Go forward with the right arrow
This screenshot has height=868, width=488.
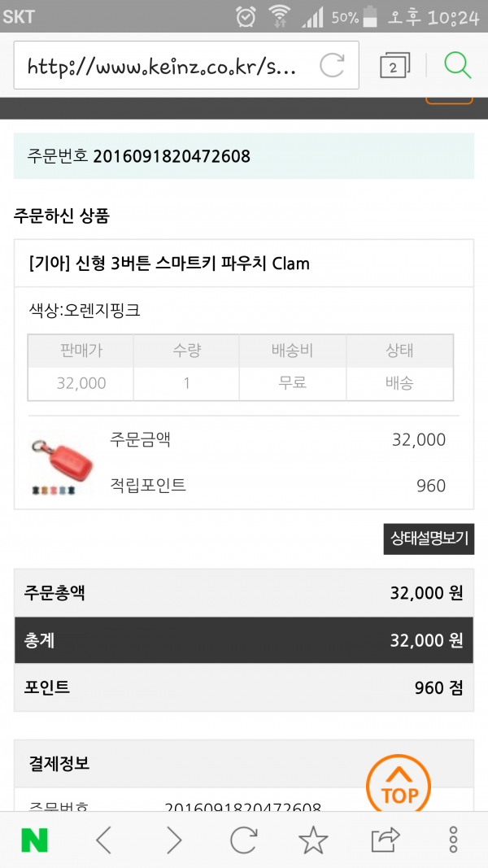coord(174,841)
